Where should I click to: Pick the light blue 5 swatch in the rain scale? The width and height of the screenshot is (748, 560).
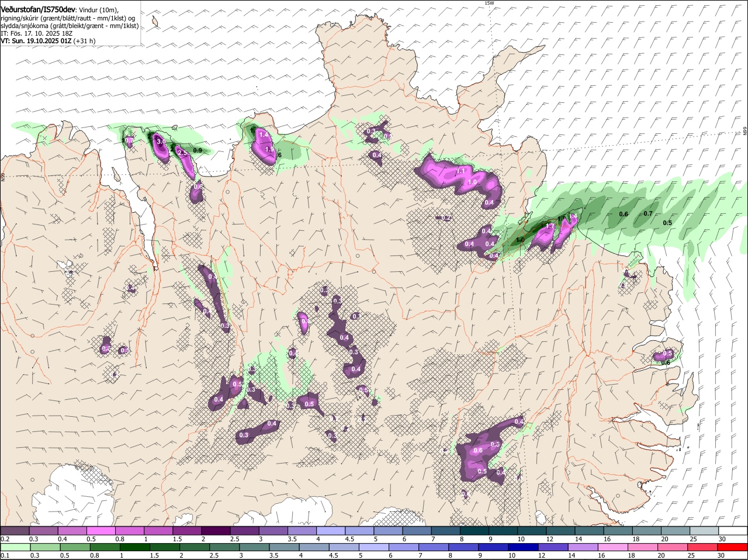pyautogui.click(x=374, y=547)
